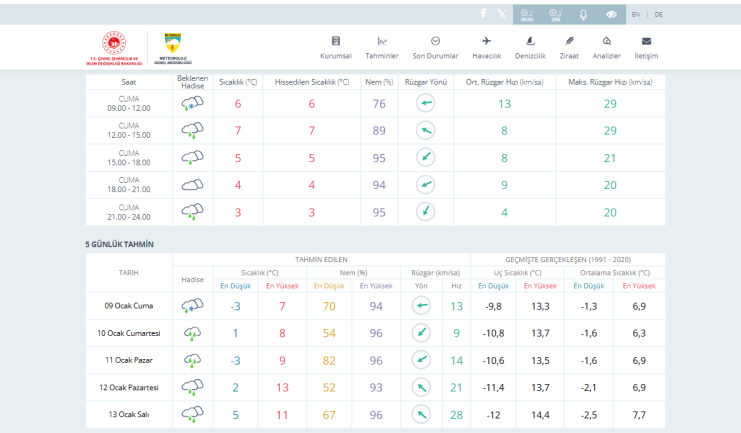Screen dimensions: 741x433
Task: Open the Havacılık airplane menu
Action: click(x=486, y=47)
